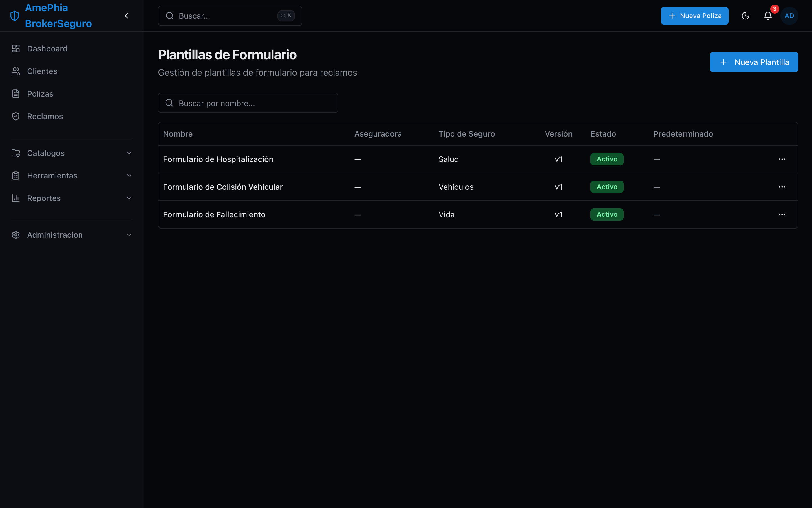Click the Predeterminado column header
Viewport: 812px width, 508px height.
683,134
